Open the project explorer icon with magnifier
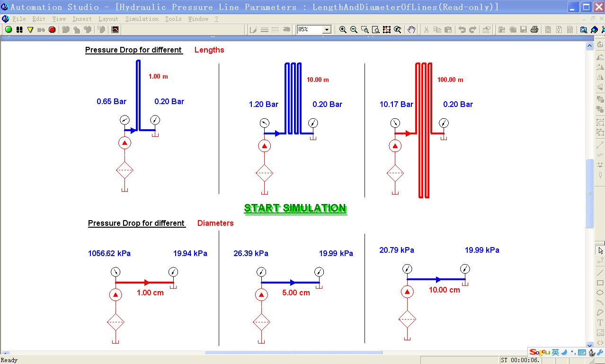The width and height of the screenshot is (605, 364). tap(584, 29)
